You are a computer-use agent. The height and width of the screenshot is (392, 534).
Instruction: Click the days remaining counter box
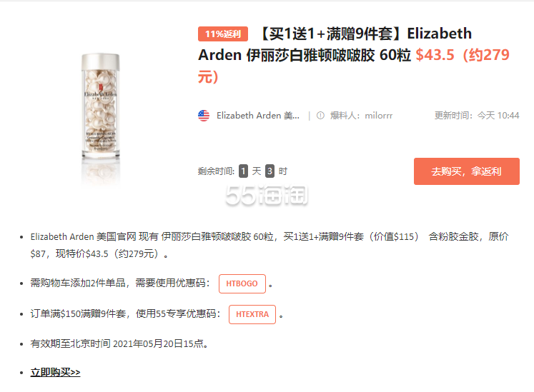[x=243, y=171]
